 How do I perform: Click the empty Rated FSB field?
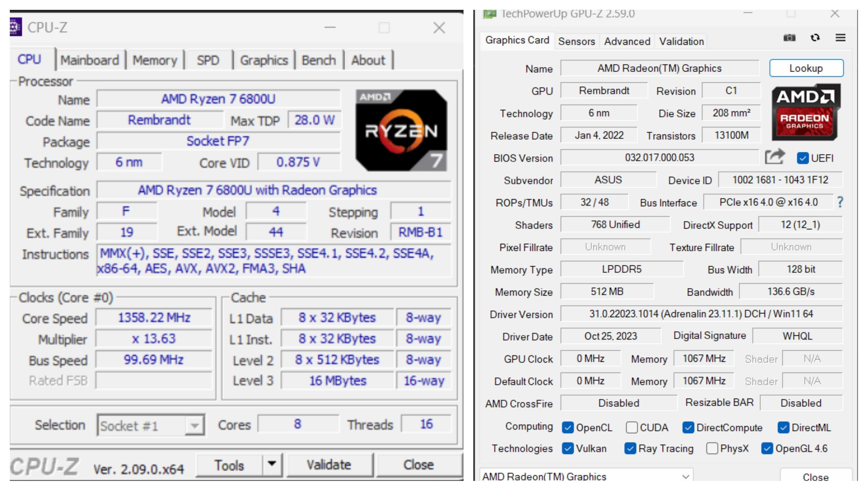[x=154, y=380]
